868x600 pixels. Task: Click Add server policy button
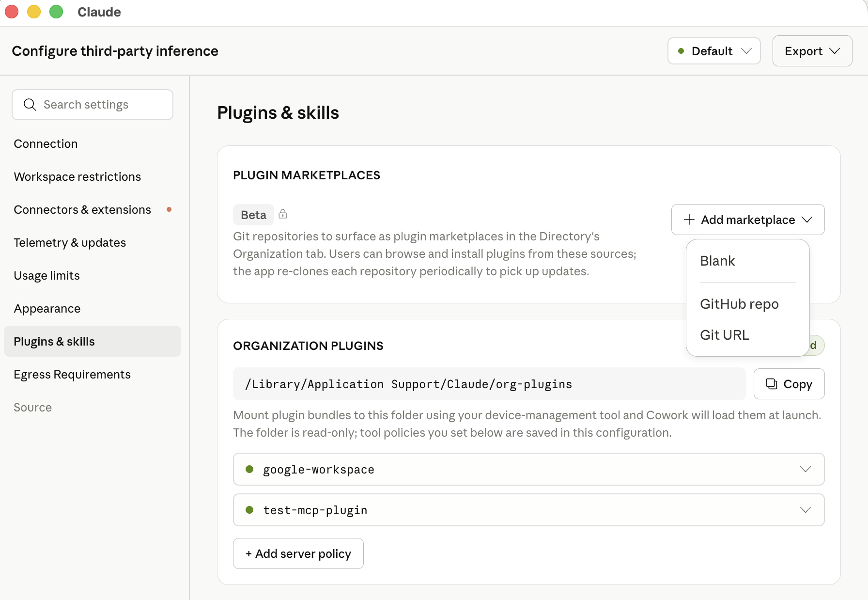(x=298, y=553)
